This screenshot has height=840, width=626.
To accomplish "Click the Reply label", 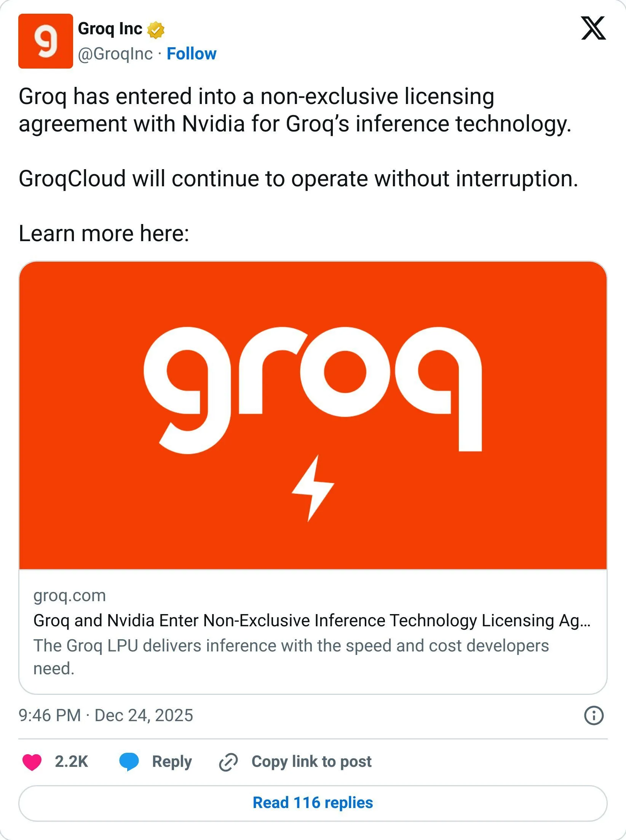I will pyautogui.click(x=172, y=762).
